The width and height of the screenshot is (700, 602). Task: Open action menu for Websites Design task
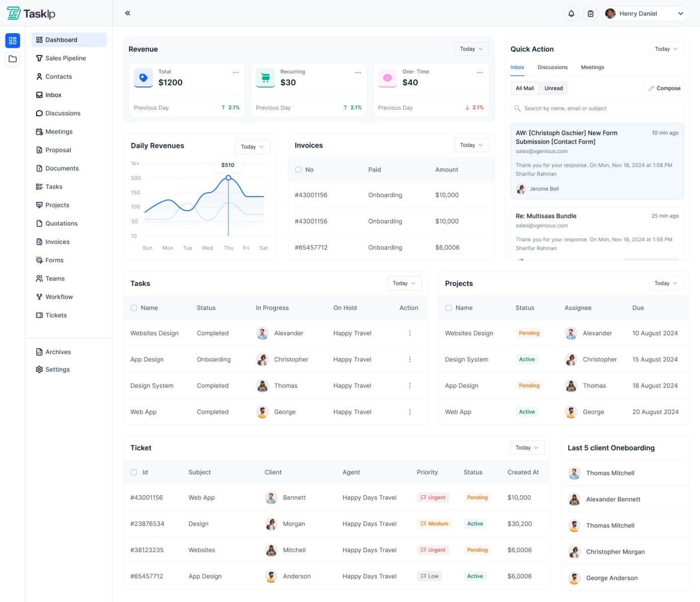pyautogui.click(x=409, y=333)
